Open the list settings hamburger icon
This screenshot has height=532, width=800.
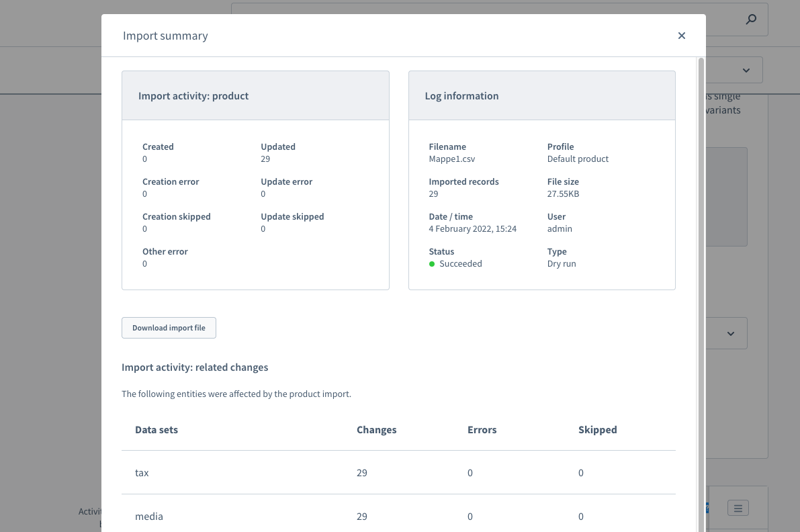pyautogui.click(x=738, y=508)
